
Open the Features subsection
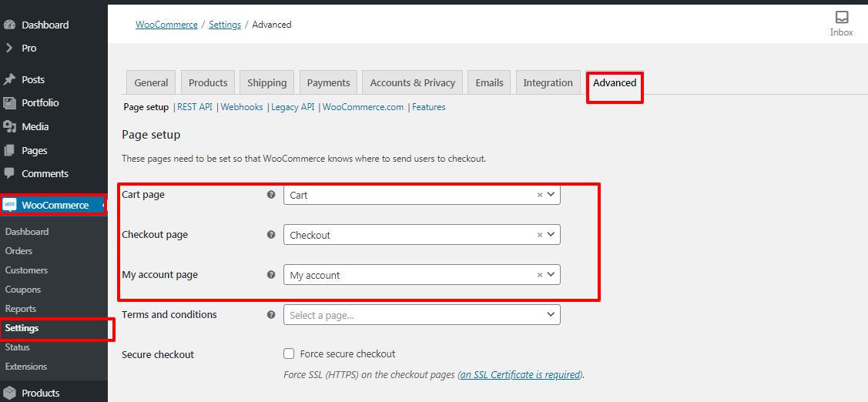(428, 107)
